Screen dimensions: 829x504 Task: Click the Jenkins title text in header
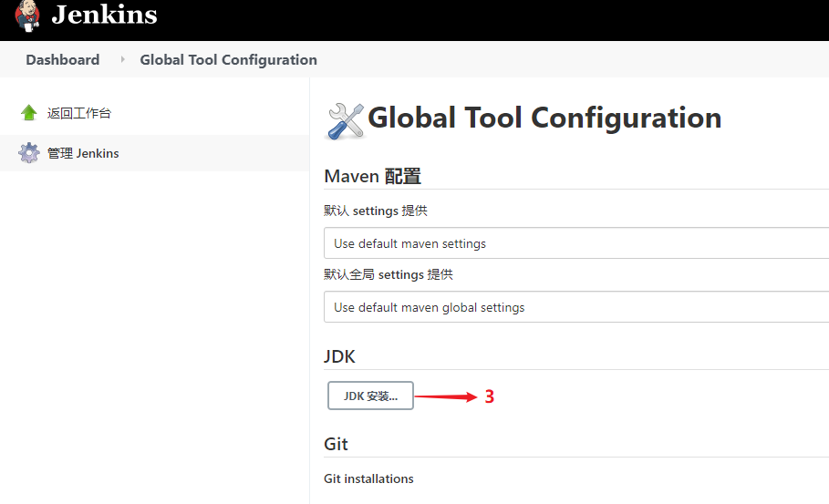(104, 15)
